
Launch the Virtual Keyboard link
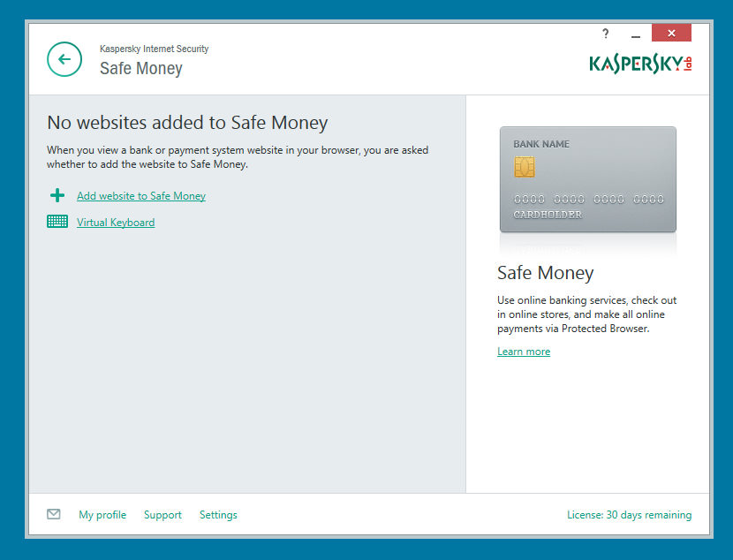point(116,223)
